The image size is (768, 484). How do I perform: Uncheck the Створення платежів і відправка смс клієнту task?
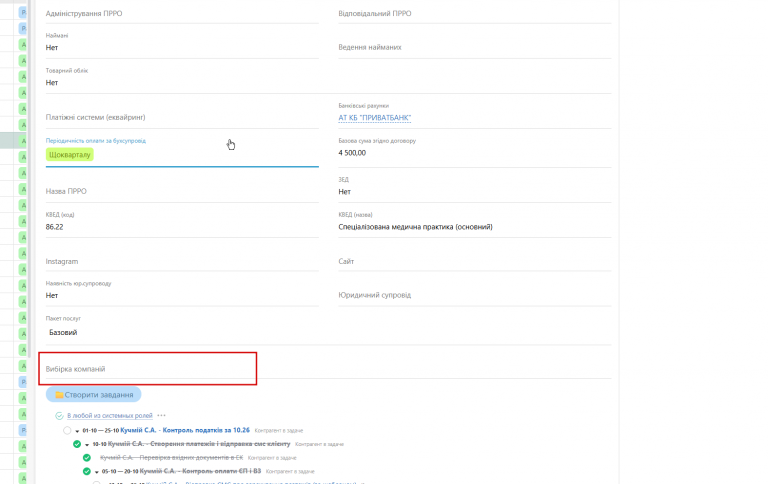[77, 444]
